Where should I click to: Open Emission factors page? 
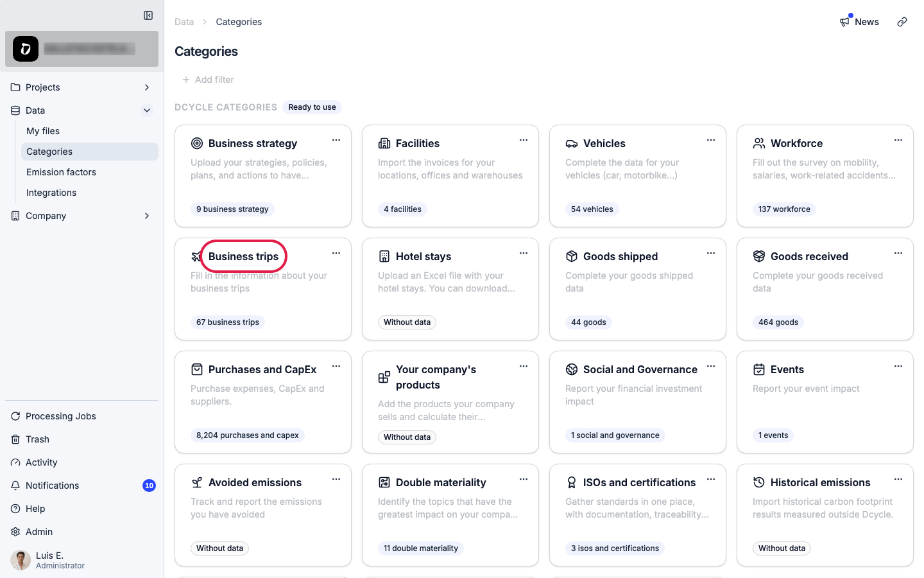[x=89, y=172]
